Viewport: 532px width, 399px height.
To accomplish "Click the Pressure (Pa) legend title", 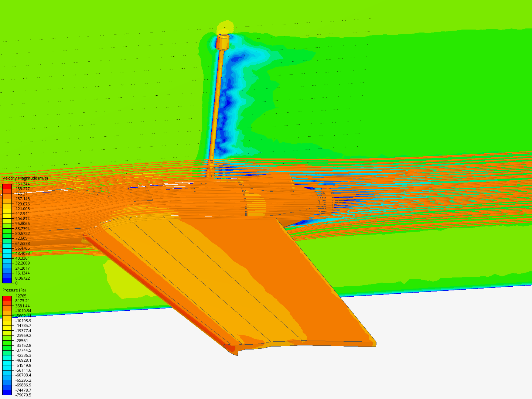I will [15, 290].
